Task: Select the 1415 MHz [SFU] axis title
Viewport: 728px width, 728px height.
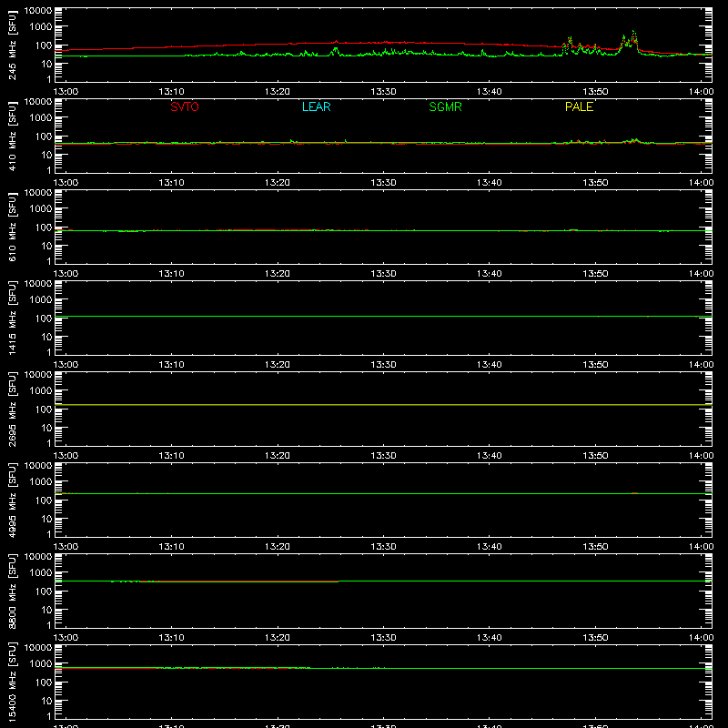Action: (12, 318)
